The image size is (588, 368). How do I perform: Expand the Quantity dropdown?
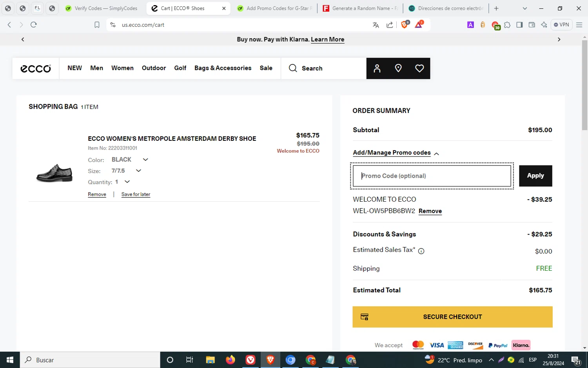[x=127, y=182]
